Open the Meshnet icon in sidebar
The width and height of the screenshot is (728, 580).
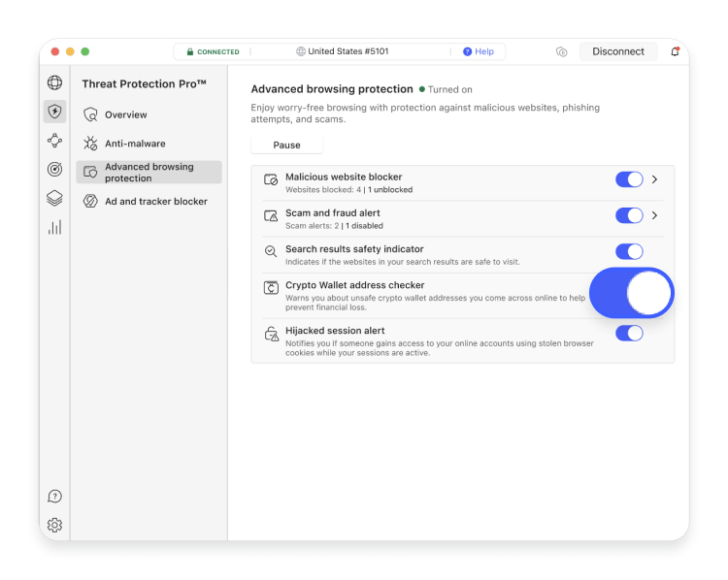pos(54,141)
